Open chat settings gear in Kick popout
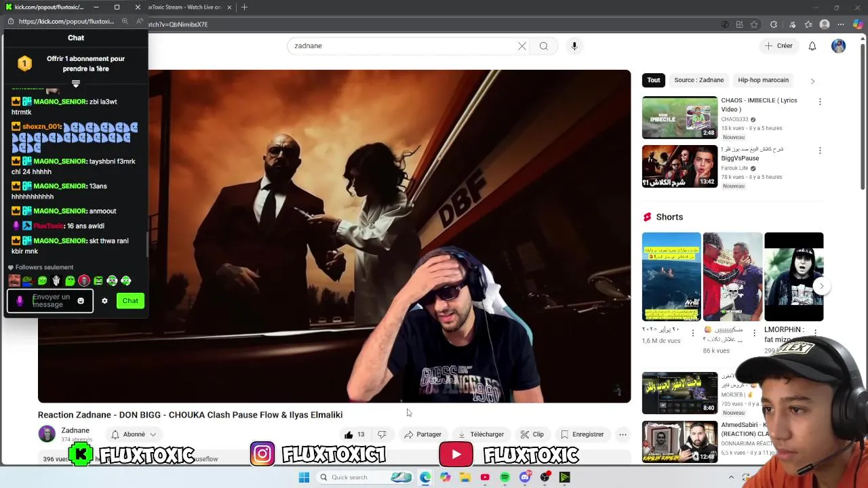The image size is (868, 488). (104, 301)
